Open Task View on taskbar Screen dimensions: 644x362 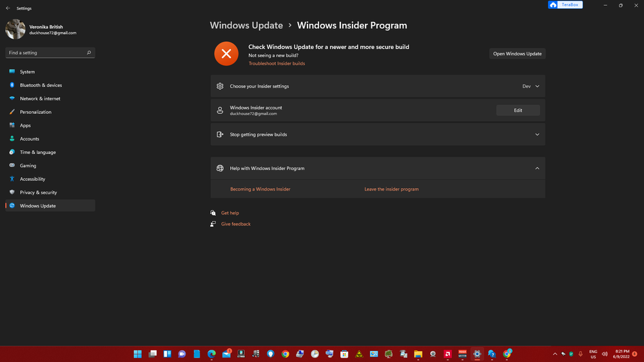152,354
